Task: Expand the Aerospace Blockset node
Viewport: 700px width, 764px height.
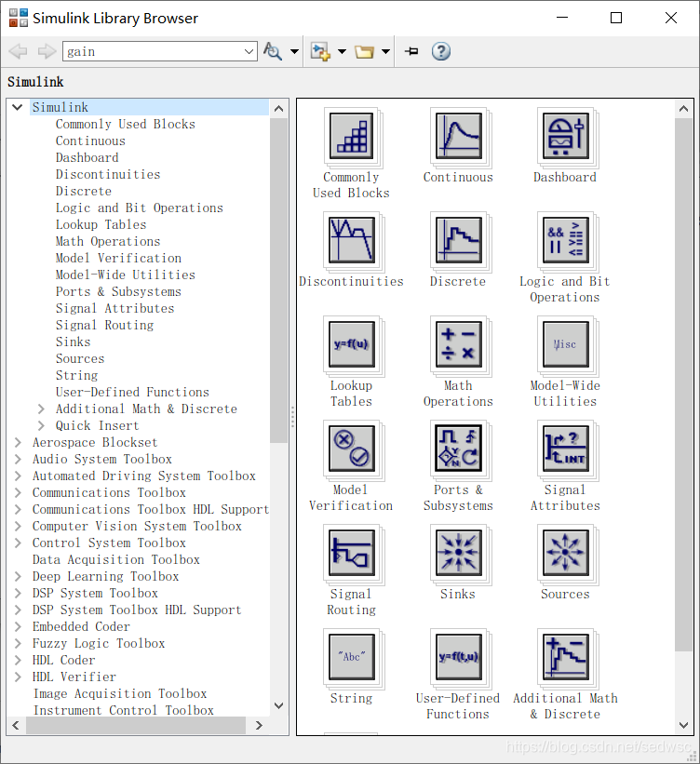Action: [x=18, y=442]
